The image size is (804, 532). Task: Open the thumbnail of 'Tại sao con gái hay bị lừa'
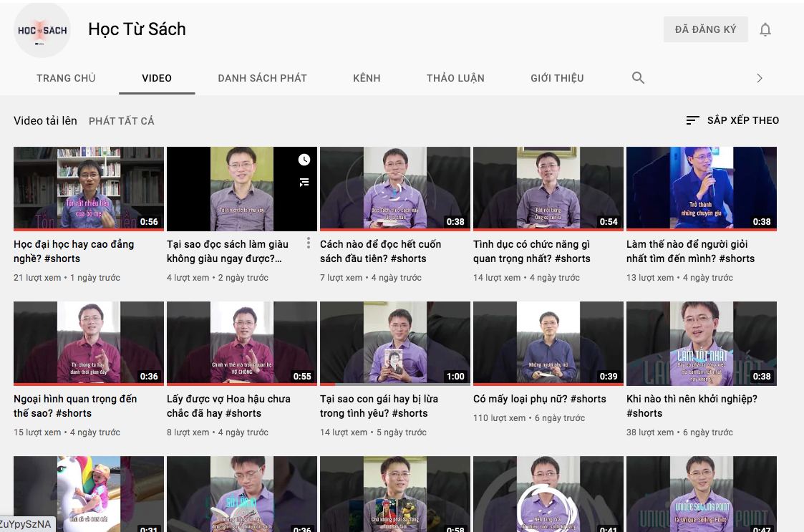coord(394,343)
